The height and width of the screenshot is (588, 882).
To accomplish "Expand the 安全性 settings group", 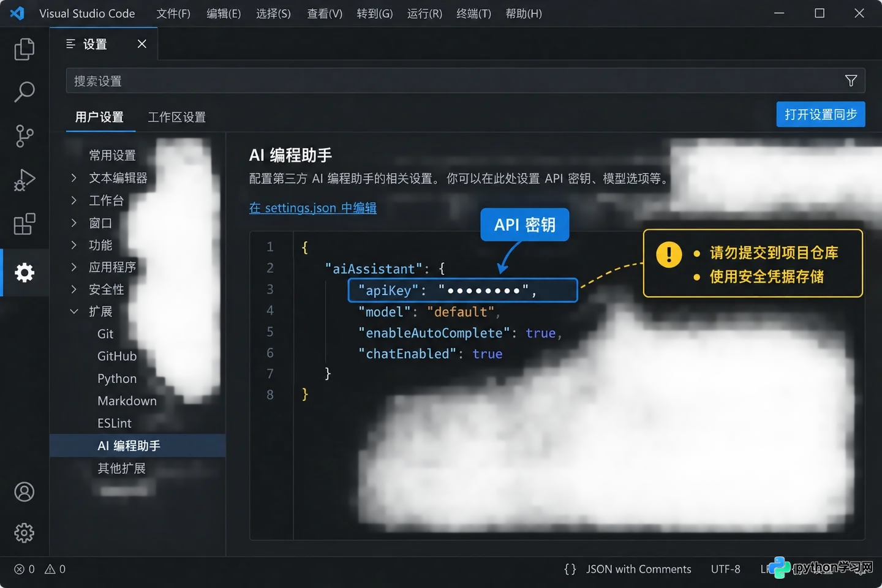I will [74, 289].
